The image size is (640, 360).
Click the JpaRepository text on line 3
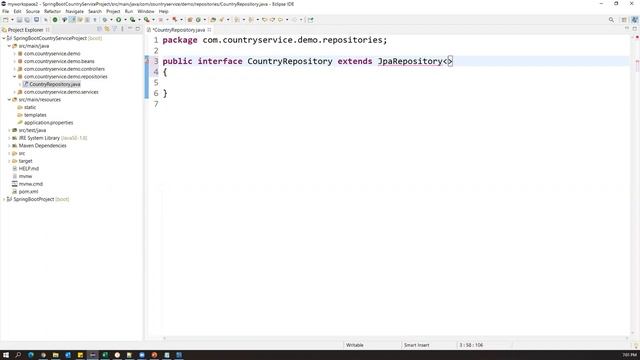(x=410, y=61)
